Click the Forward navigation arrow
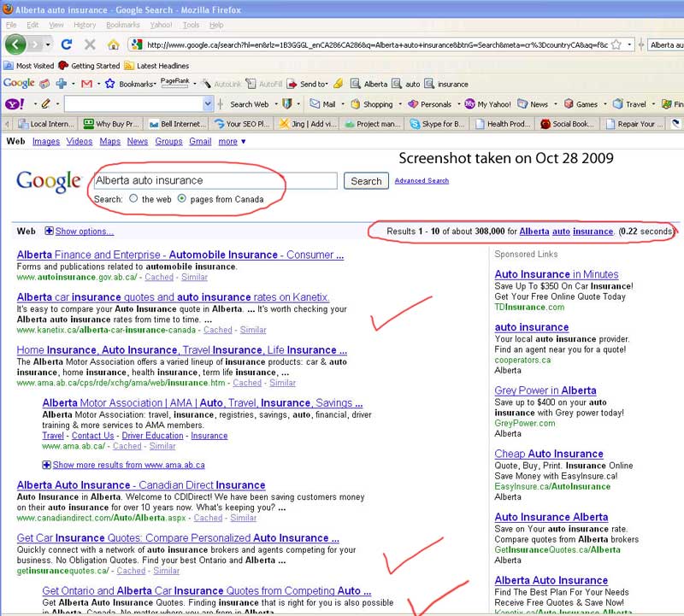This screenshot has width=684, height=616. (x=35, y=44)
